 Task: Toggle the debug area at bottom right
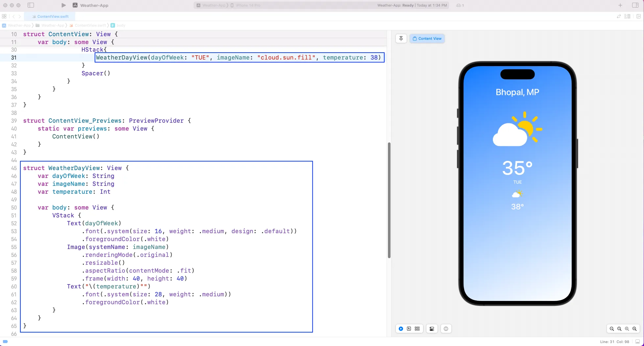click(637, 342)
